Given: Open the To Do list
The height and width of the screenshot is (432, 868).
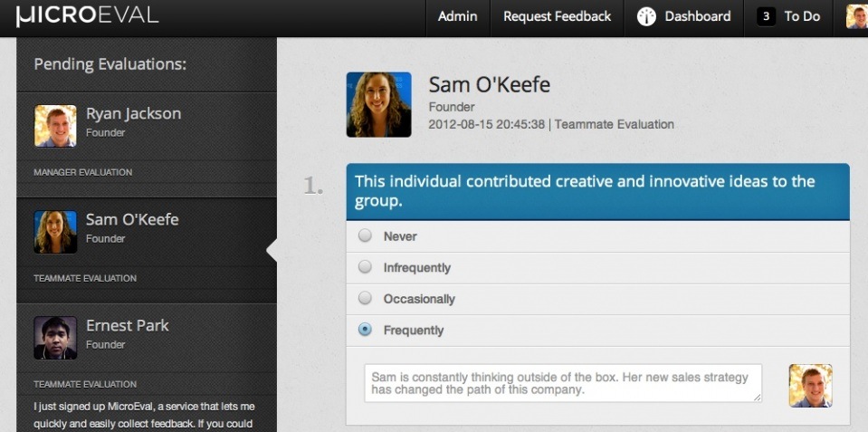Looking at the screenshot, I should click(802, 16).
